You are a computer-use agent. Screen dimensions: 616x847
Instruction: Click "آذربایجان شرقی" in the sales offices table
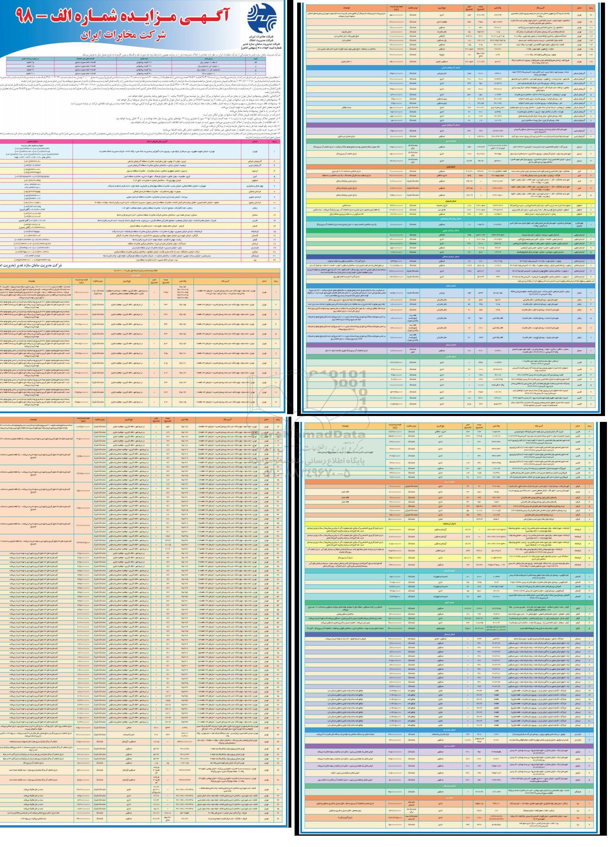coord(255,161)
